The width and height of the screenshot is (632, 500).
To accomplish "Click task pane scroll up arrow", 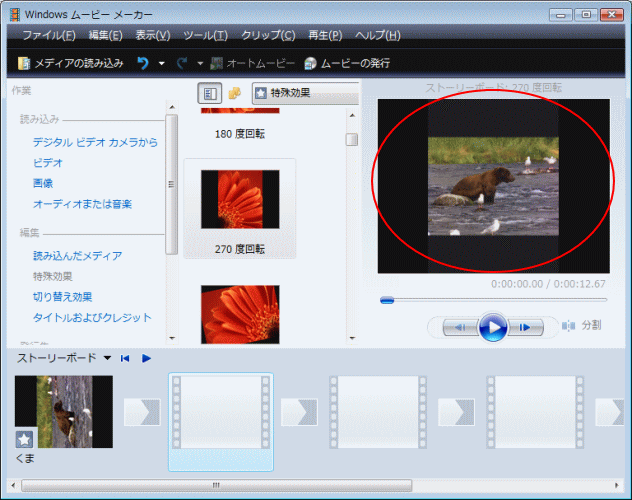I will point(172,107).
